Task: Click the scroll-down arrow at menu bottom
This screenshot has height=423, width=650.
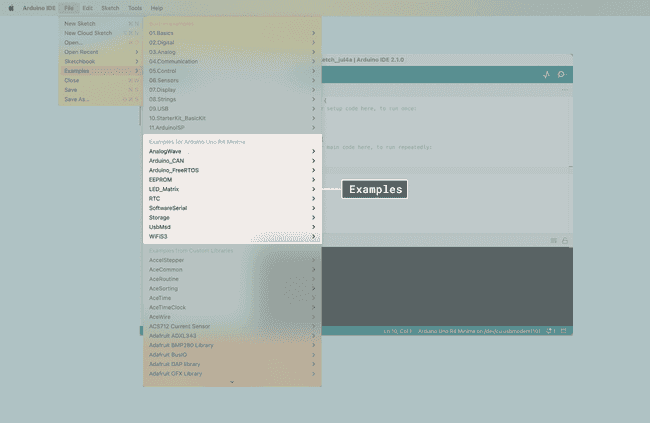Action: tap(231, 382)
